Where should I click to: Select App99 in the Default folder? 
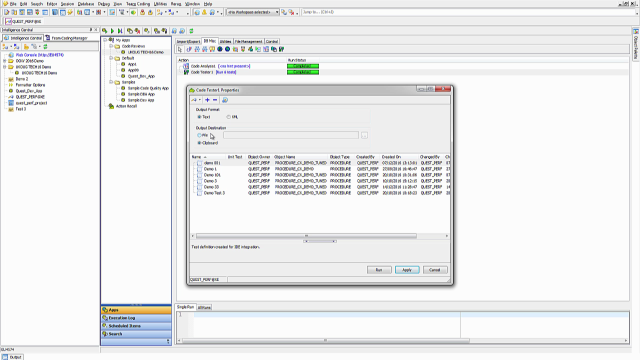click(133, 70)
